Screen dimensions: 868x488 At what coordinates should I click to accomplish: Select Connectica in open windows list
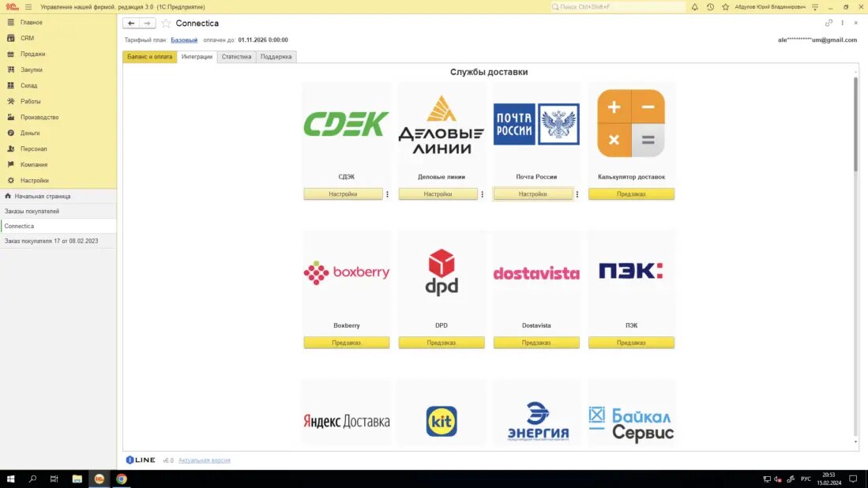(x=58, y=226)
